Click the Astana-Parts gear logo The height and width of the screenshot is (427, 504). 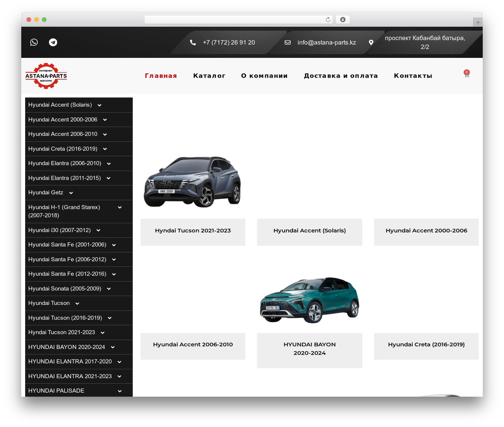coord(46,76)
